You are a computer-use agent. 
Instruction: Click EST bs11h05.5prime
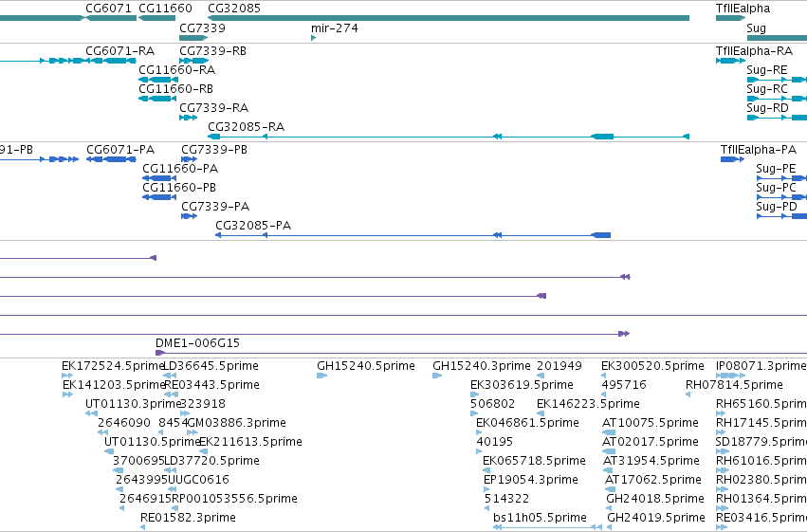point(540,518)
